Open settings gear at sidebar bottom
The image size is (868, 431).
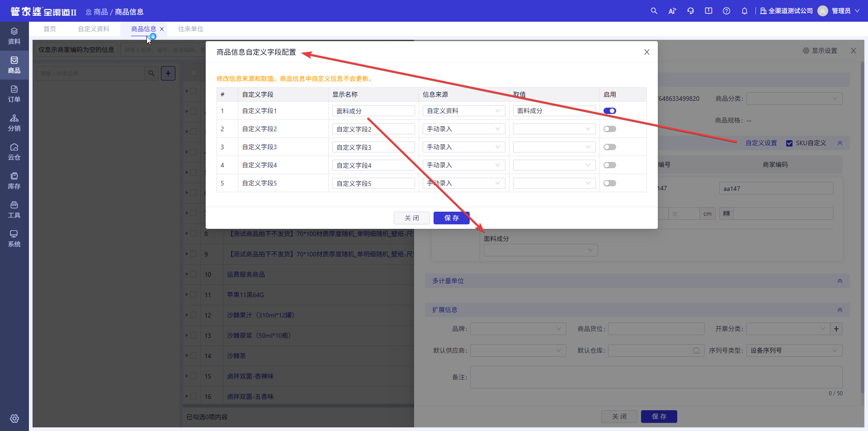coord(14,418)
